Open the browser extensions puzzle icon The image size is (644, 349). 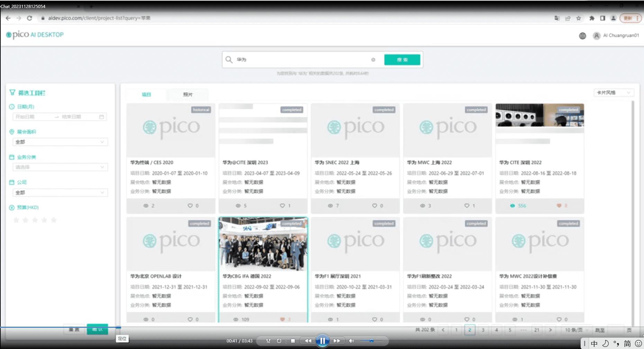592,18
